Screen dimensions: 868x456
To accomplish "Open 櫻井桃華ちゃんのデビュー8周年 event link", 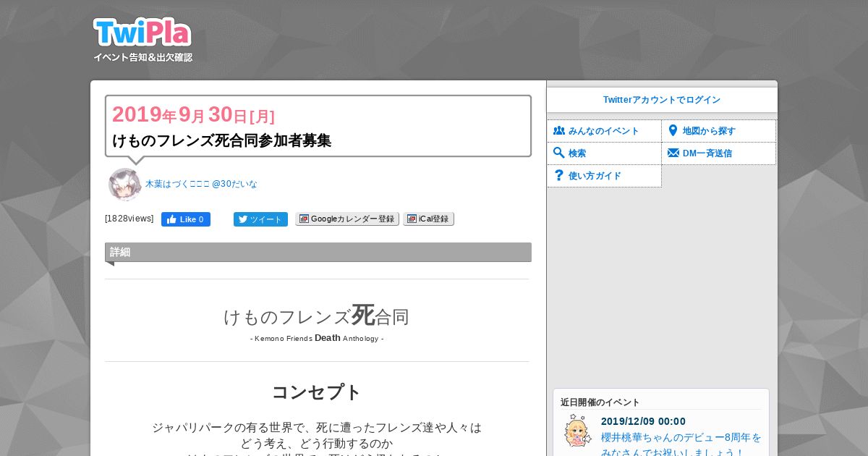I will (x=681, y=445).
